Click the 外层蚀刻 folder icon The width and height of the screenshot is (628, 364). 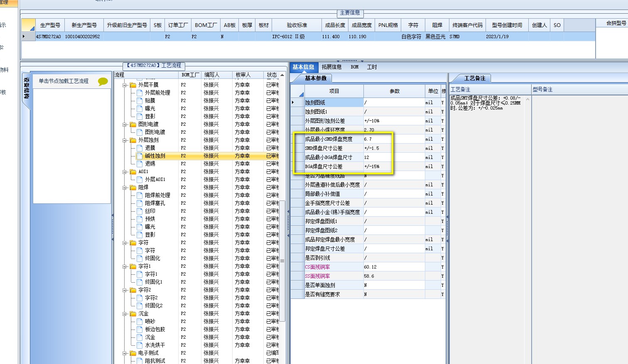point(133,140)
